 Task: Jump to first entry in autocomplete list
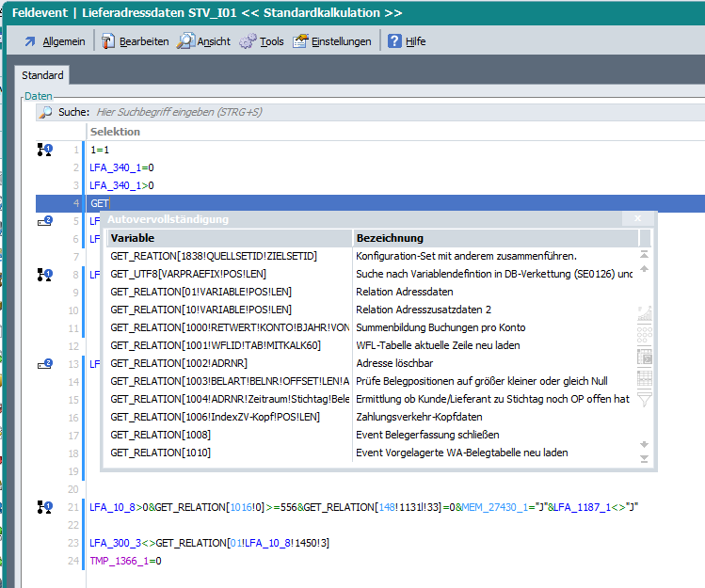click(645, 254)
